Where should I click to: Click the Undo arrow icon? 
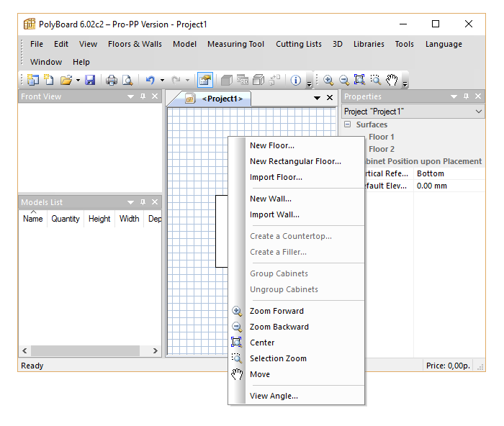coord(150,81)
